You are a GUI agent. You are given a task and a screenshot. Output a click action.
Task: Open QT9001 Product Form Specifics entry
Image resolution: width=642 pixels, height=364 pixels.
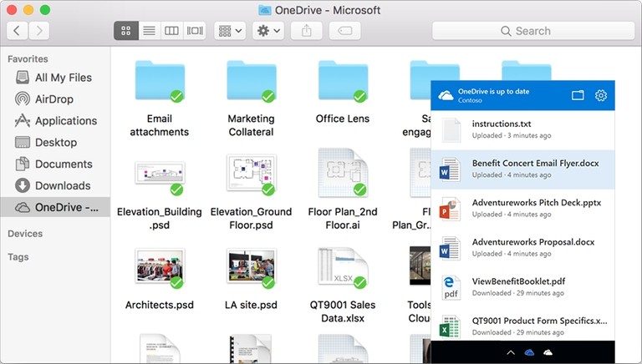(522, 326)
